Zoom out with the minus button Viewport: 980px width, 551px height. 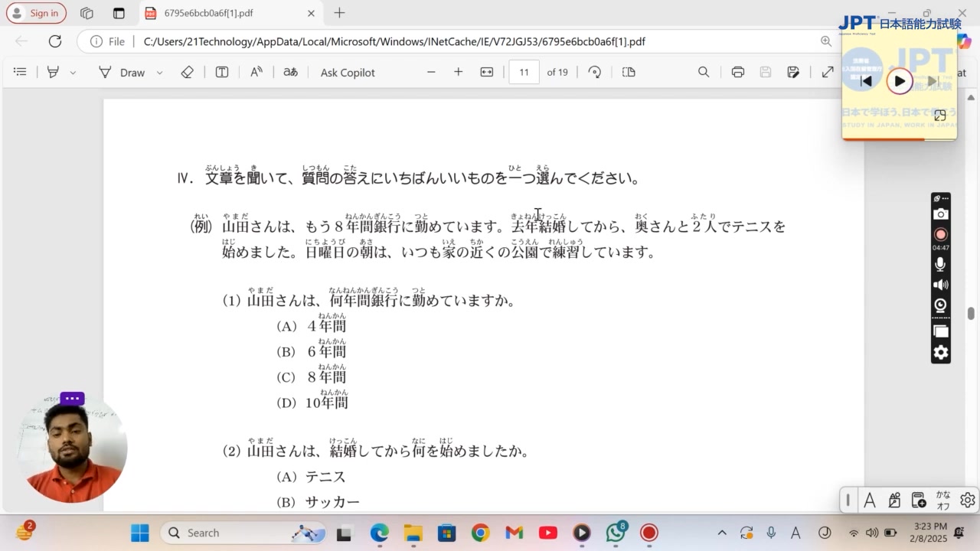(x=431, y=72)
